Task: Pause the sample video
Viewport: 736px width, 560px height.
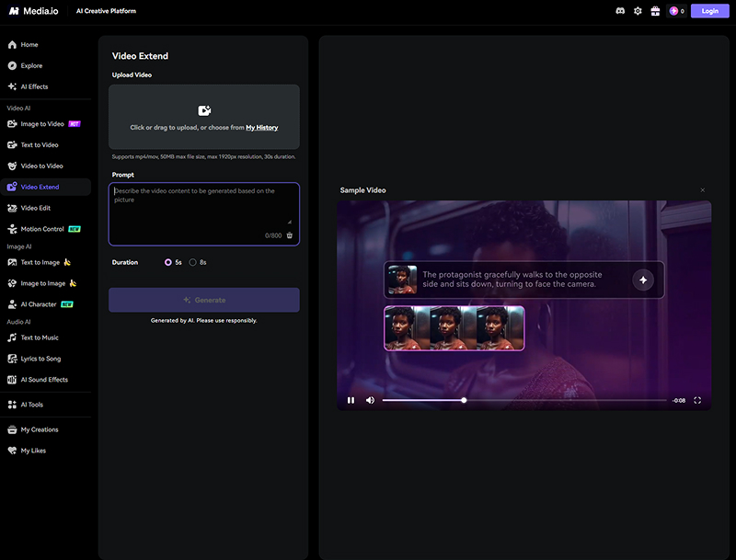Action: tap(351, 400)
